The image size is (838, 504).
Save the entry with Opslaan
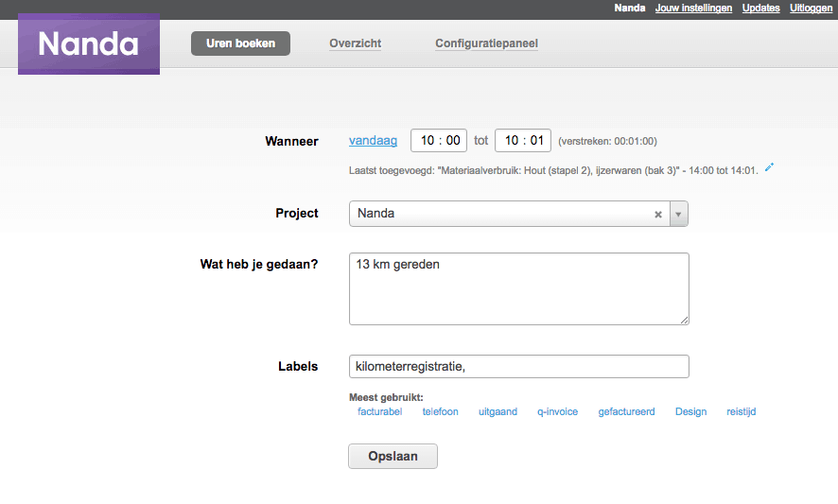point(393,457)
